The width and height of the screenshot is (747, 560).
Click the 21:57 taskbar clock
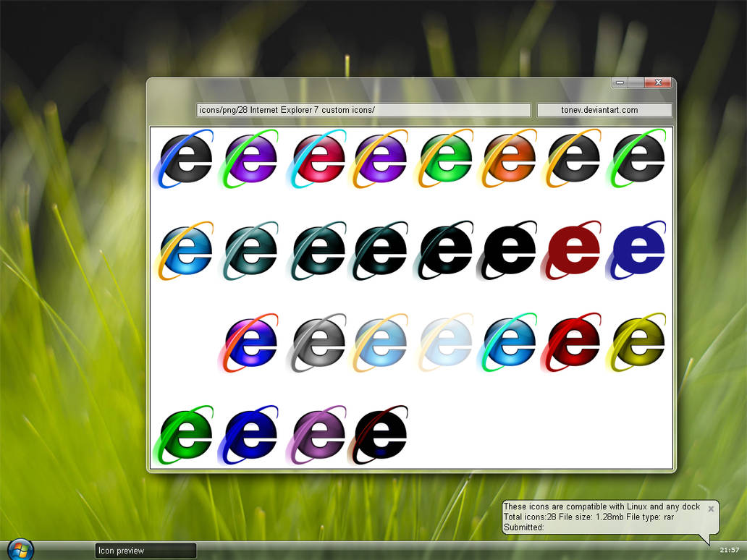[729, 550]
